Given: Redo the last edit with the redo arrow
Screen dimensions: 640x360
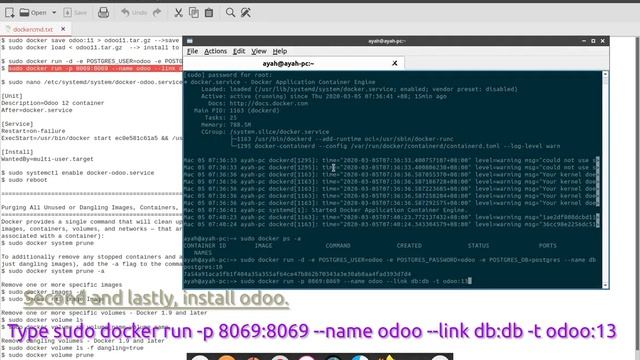Looking at the screenshot, I should [x=157, y=13].
